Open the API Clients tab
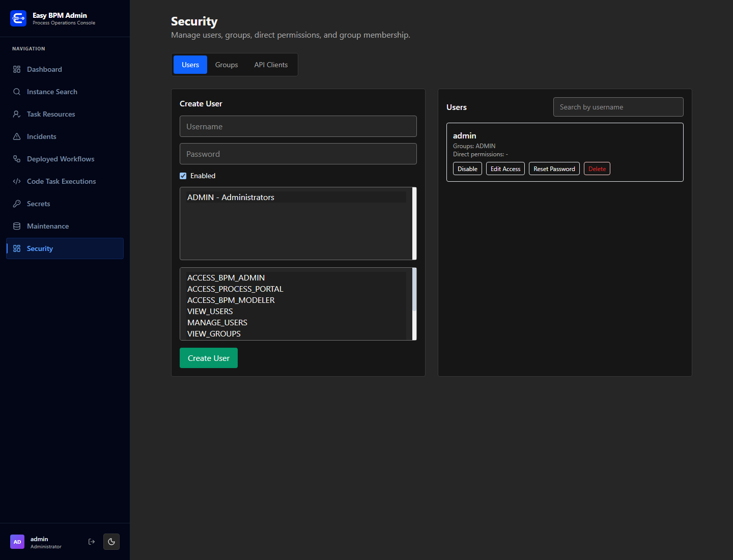The height and width of the screenshot is (560, 733). coord(271,65)
